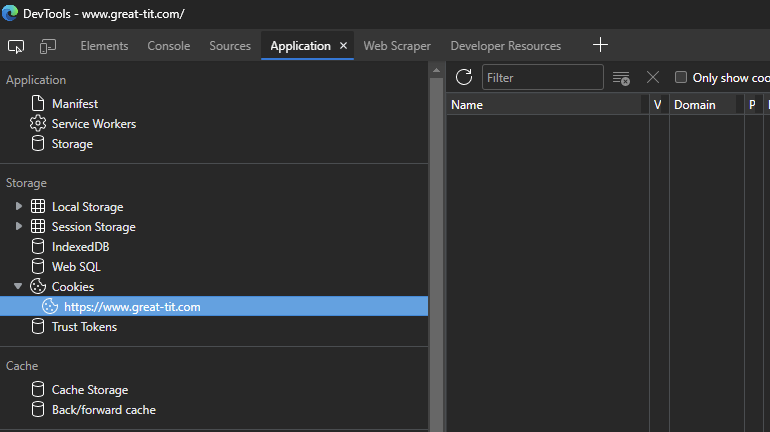Image resolution: width=770 pixels, height=432 pixels.
Task: Enable 'Only show cookies' checkbox
Action: (x=681, y=77)
